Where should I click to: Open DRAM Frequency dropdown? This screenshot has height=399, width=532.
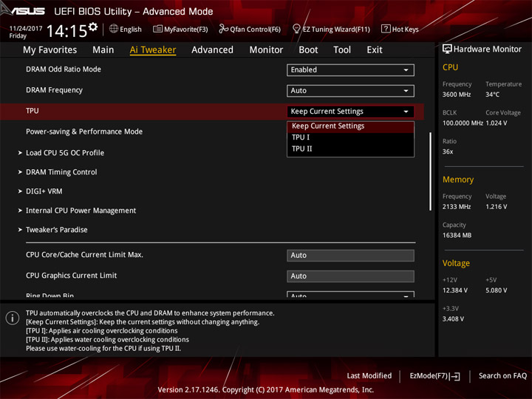click(350, 91)
